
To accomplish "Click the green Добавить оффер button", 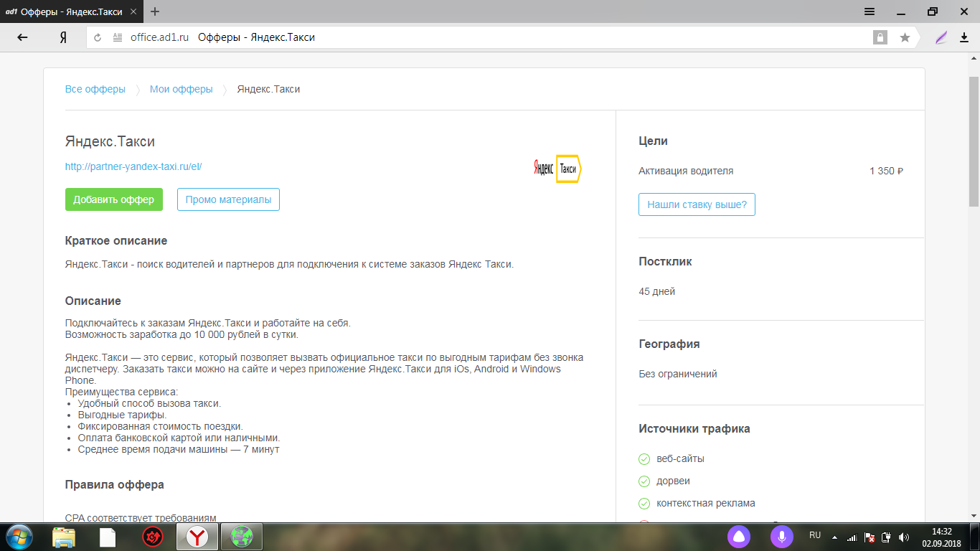I will (114, 199).
